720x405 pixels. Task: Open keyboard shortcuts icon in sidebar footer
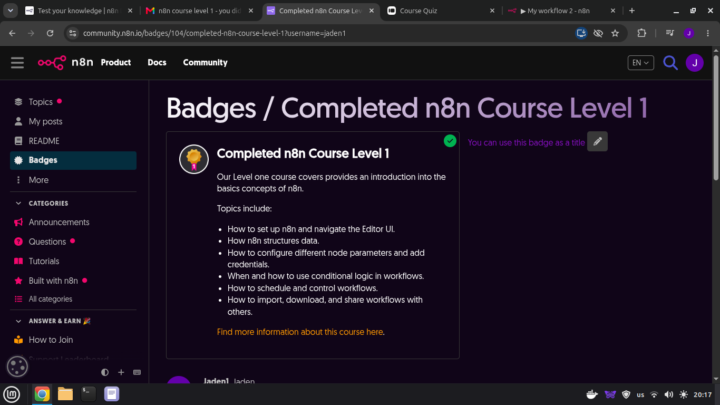[137, 372]
